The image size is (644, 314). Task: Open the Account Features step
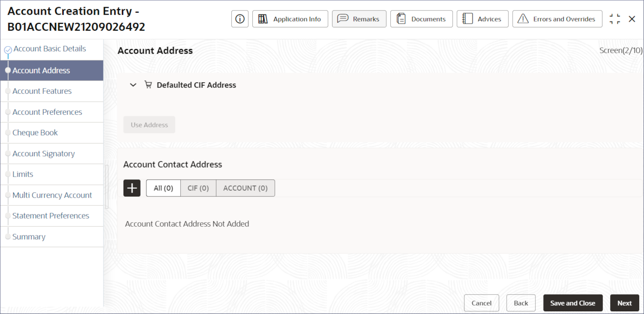pos(52,91)
